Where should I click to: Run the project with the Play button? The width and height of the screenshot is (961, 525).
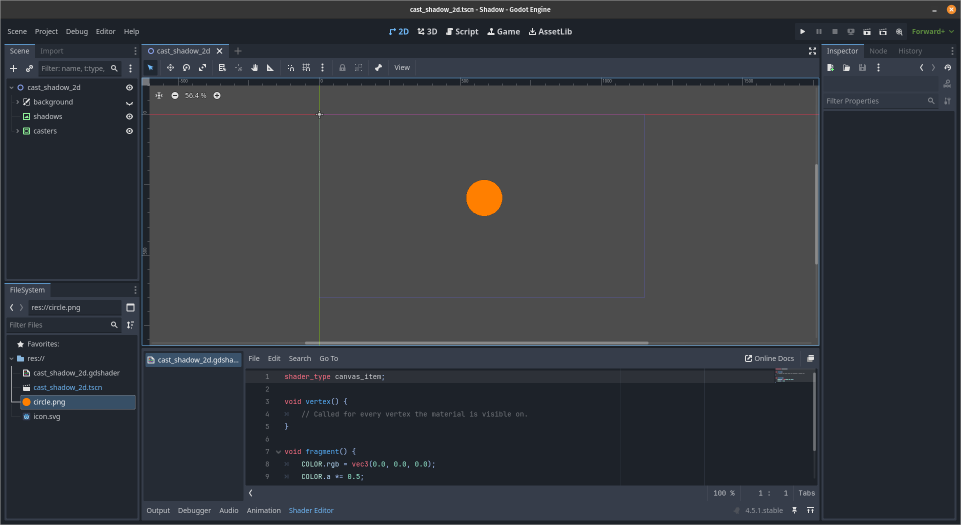[802, 31]
